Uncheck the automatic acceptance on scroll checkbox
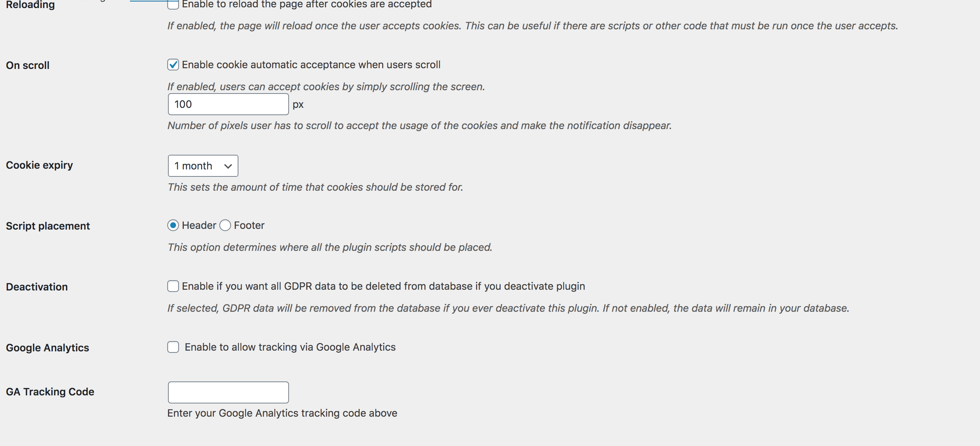The width and height of the screenshot is (980, 446). (x=173, y=65)
